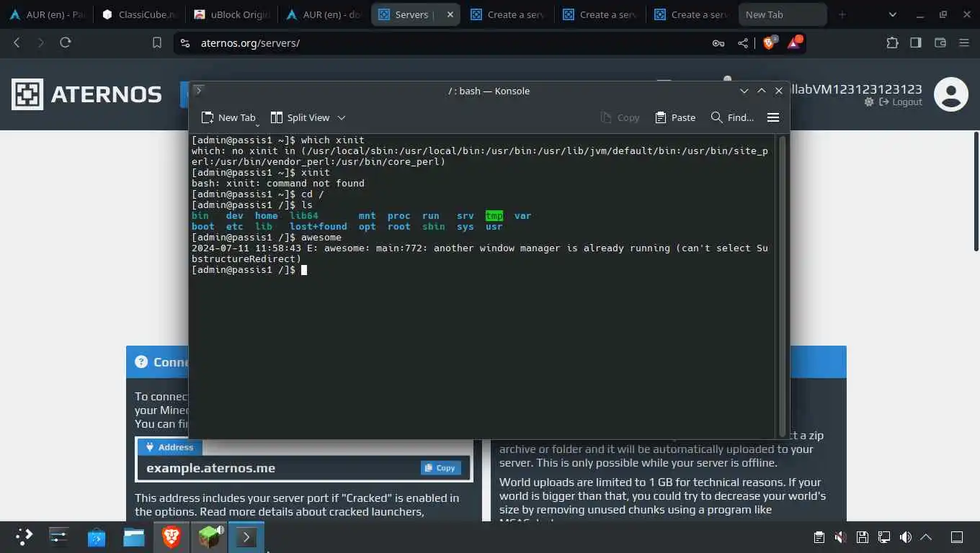Open the removable devices tray icon
The image size is (980, 553).
(862, 537)
